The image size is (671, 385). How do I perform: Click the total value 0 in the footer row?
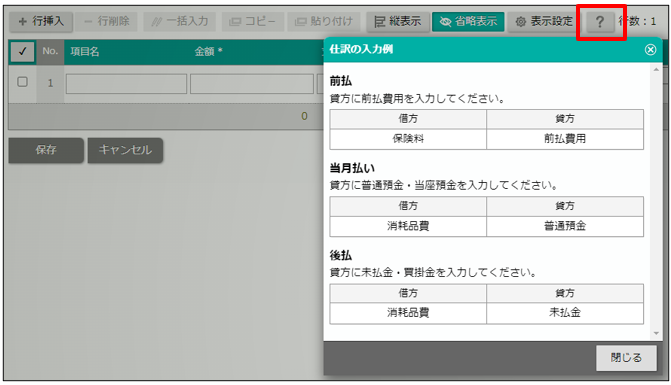[304, 116]
